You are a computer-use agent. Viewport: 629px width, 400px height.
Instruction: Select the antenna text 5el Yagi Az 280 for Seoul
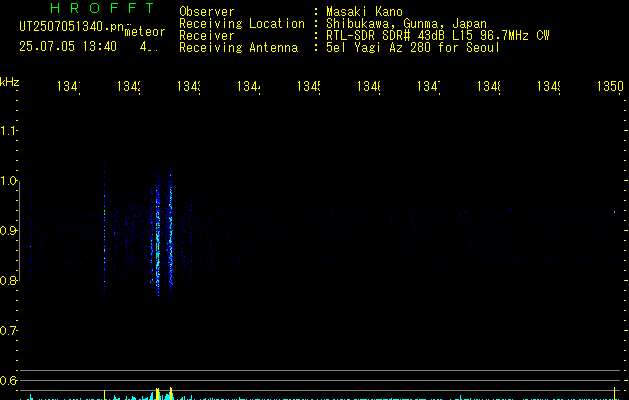[413, 48]
